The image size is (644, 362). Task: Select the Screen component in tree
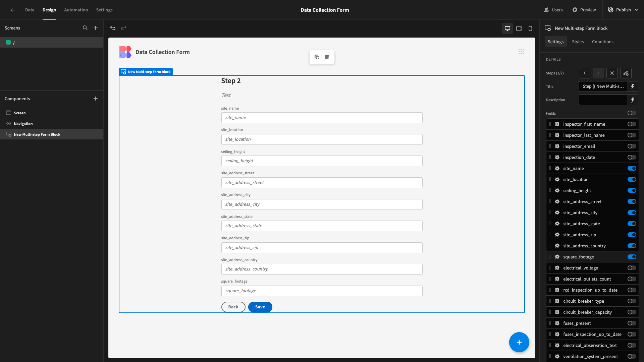tap(52, 113)
